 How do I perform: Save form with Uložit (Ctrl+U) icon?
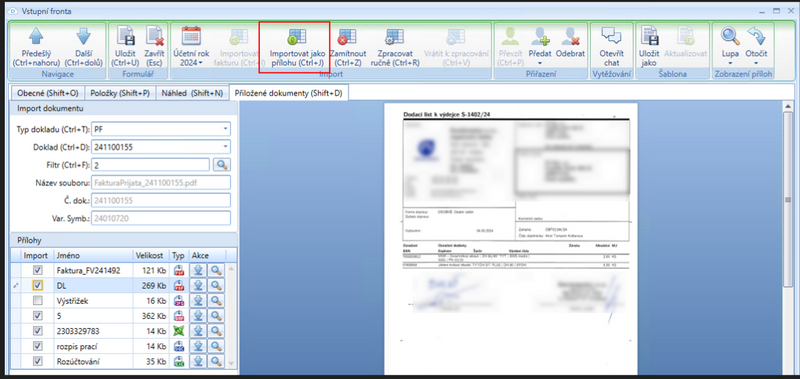tap(124, 46)
